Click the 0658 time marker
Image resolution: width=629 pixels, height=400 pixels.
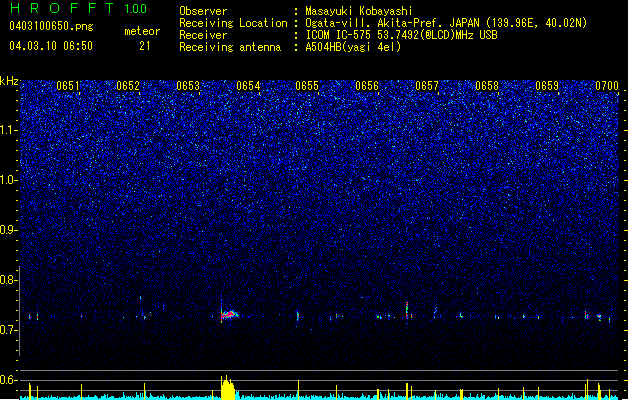487,86
